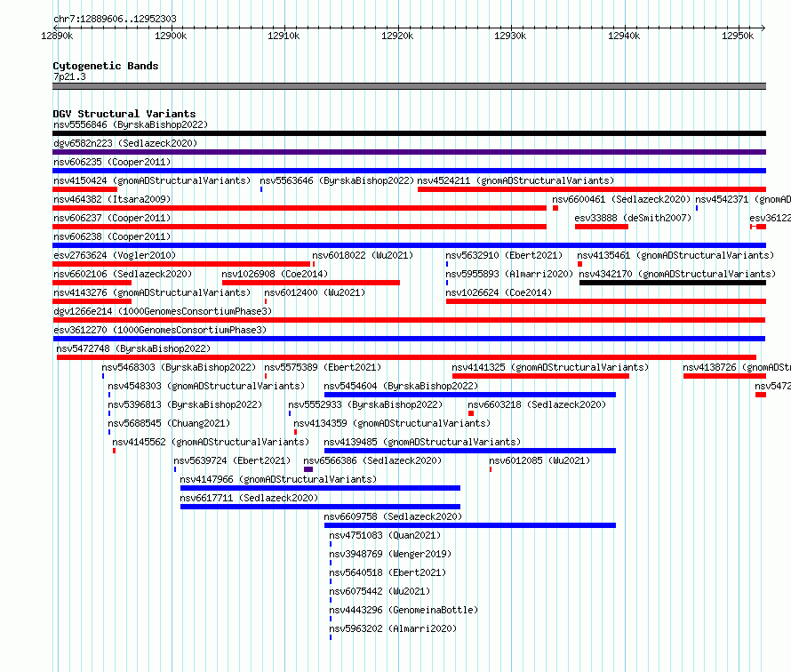Screen dimensions: 791x672
Task: Open nsv4443296 (GenomeinaBottle) variant
Action: pos(403,610)
